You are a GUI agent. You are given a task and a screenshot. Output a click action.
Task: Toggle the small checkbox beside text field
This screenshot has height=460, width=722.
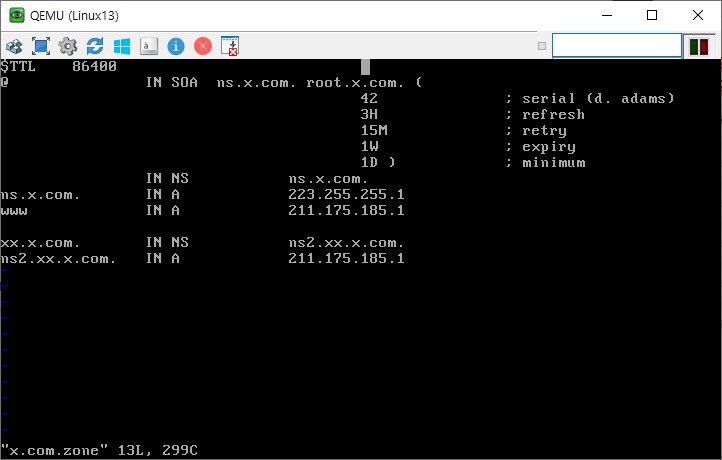point(542,46)
